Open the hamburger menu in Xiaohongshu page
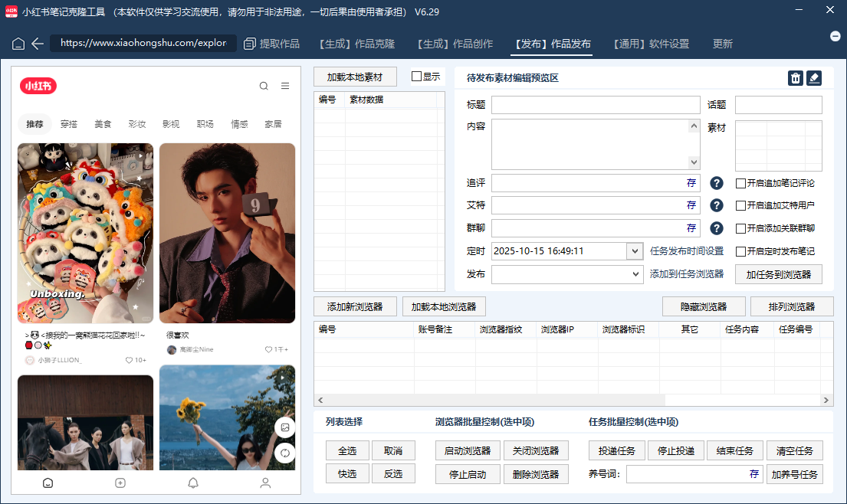 point(285,87)
